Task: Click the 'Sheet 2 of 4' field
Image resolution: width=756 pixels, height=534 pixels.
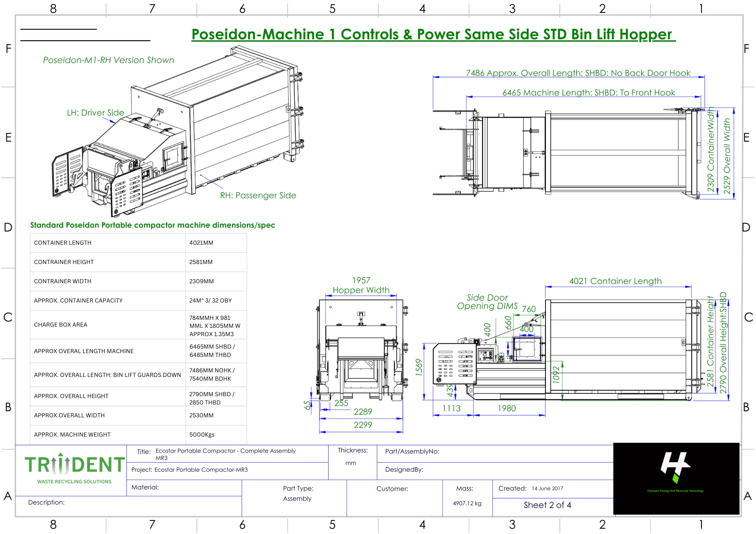Action: [547, 505]
